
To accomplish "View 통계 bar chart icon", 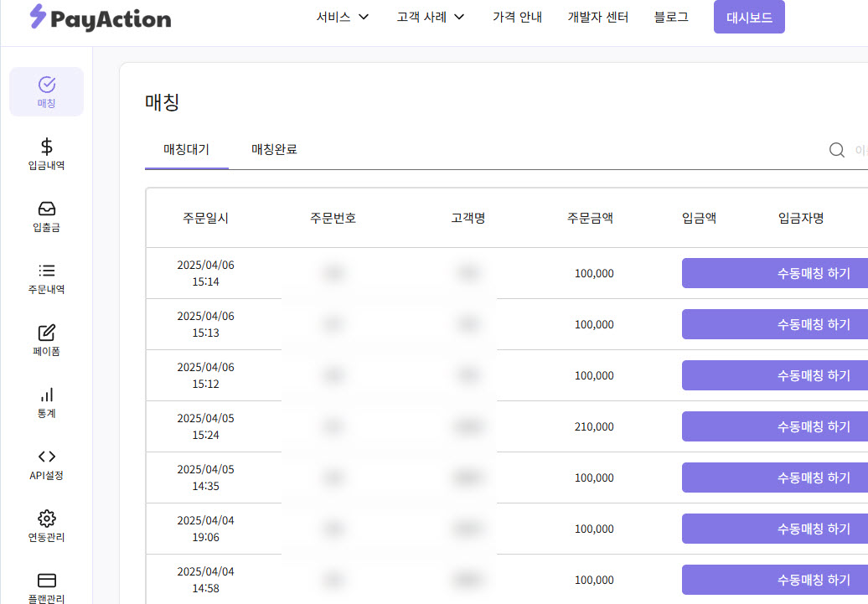I will click(47, 395).
